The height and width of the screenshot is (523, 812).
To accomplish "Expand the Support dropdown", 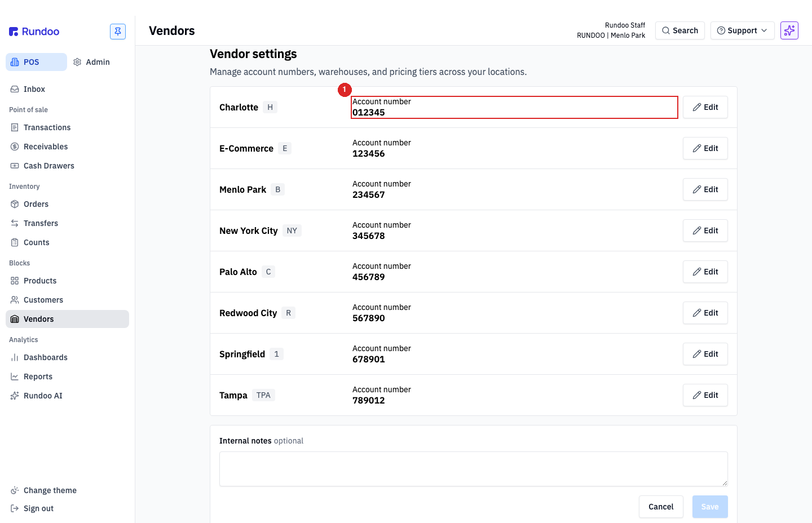I will click(742, 30).
